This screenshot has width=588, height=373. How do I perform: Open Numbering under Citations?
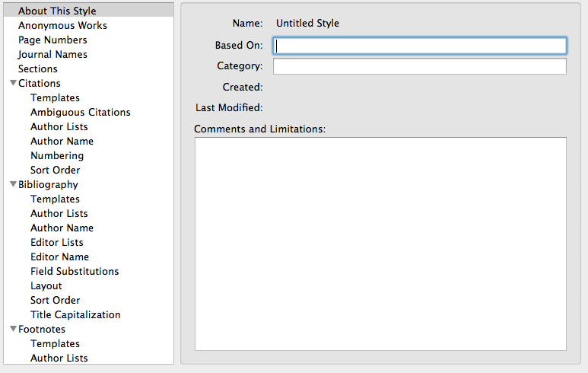pos(57,155)
